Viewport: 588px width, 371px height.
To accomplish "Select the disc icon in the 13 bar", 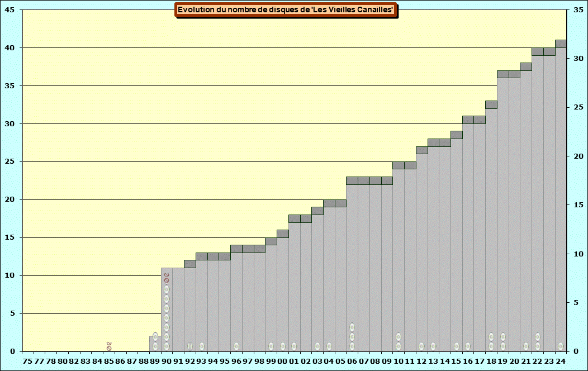I will click(433, 346).
